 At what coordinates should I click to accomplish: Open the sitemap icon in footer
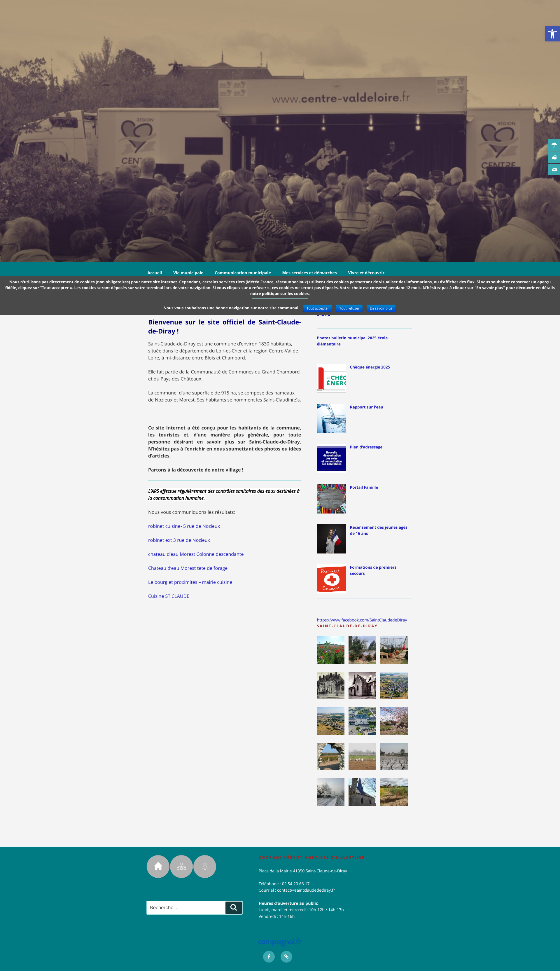click(181, 866)
